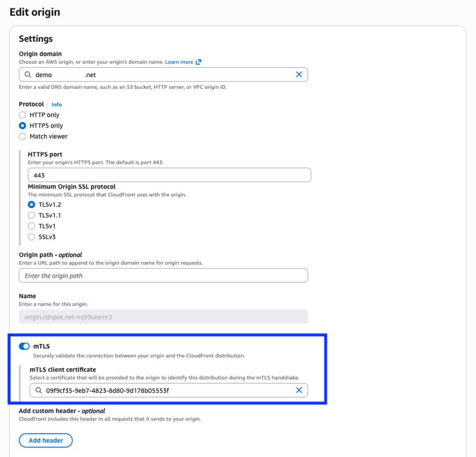This screenshot has width=476, height=457.
Task: Open the Learn more link
Action: point(179,62)
